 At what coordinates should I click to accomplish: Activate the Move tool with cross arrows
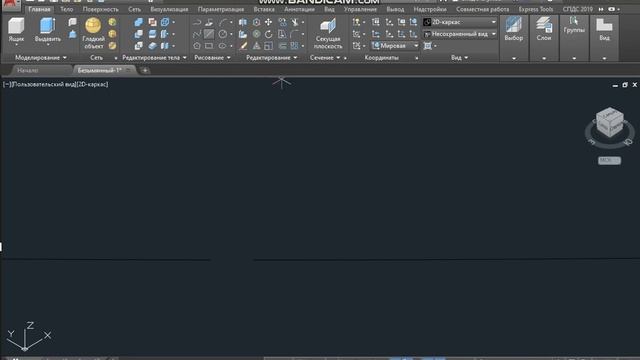pyautogui.click(x=269, y=22)
